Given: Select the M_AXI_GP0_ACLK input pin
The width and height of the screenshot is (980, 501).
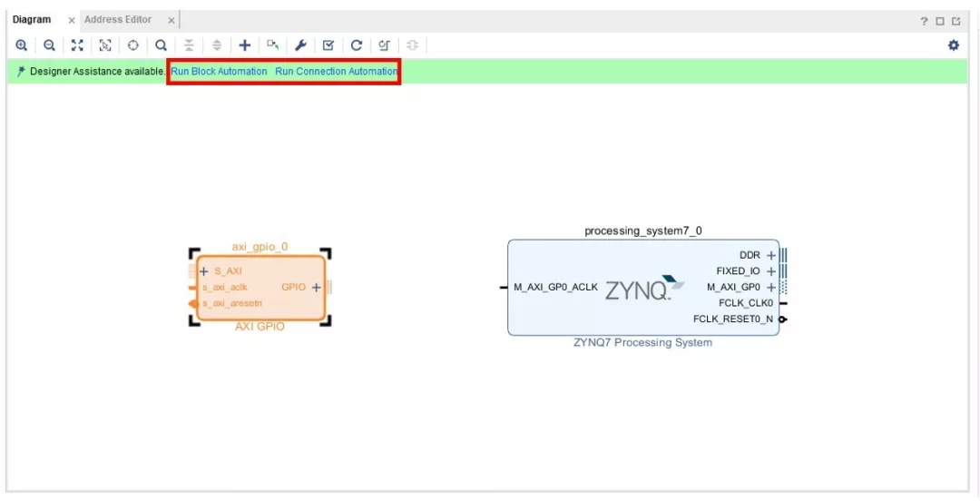Looking at the screenshot, I should coord(555,287).
